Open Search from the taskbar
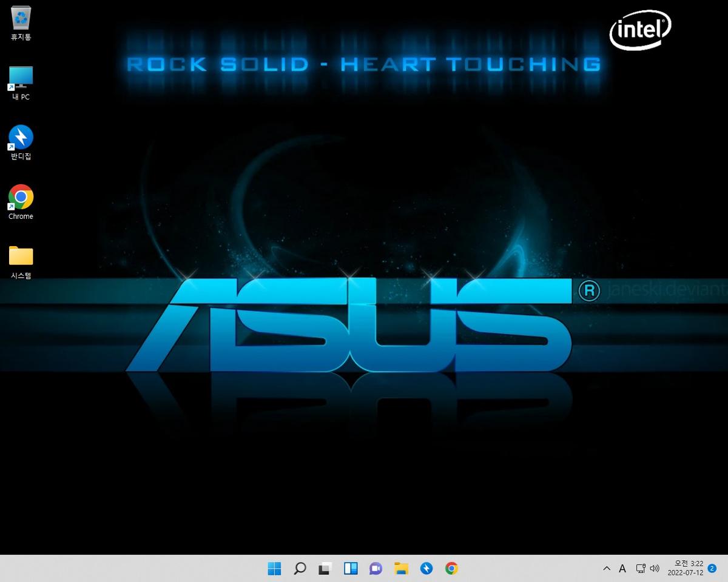This screenshot has width=728, height=582. pos(300,569)
